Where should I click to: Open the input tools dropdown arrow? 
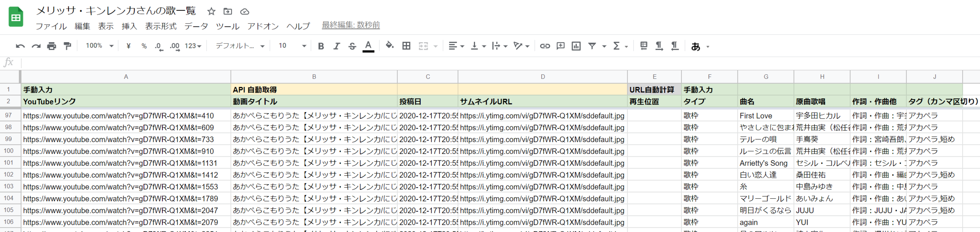tap(708, 47)
